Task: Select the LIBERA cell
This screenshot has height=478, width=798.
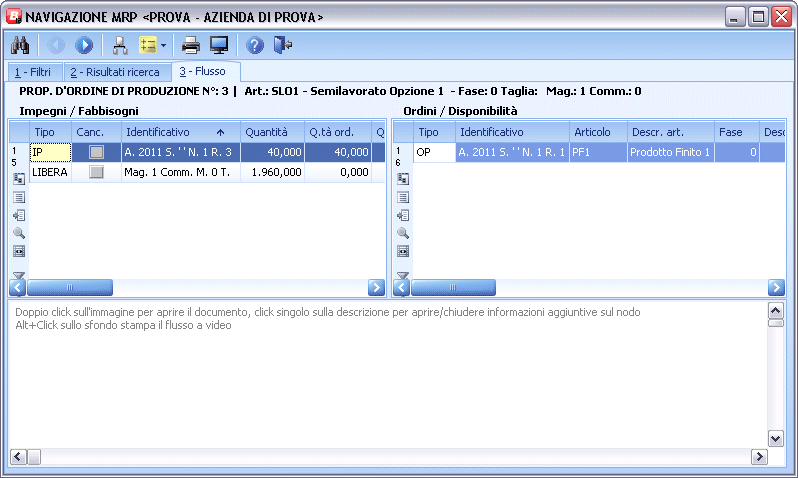Action: coord(50,172)
